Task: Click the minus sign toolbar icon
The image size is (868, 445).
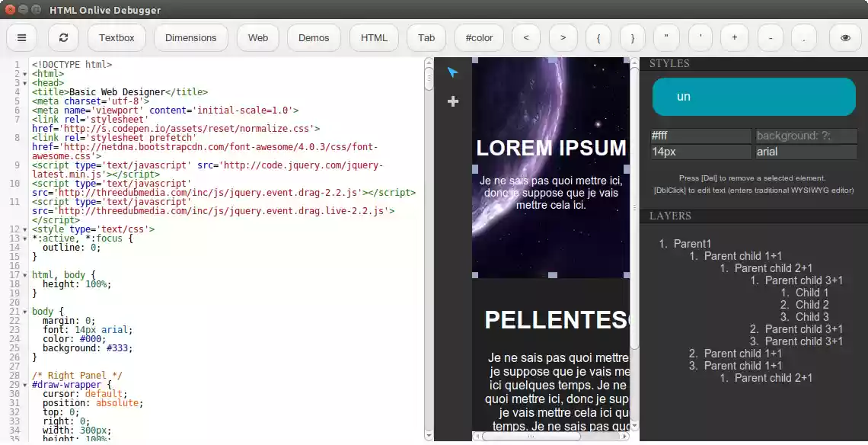Action: (771, 37)
